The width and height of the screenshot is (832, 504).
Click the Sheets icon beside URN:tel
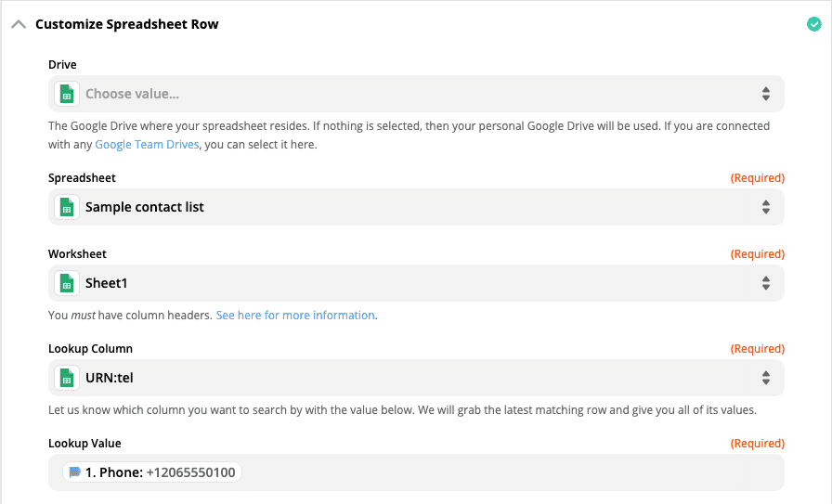67,378
